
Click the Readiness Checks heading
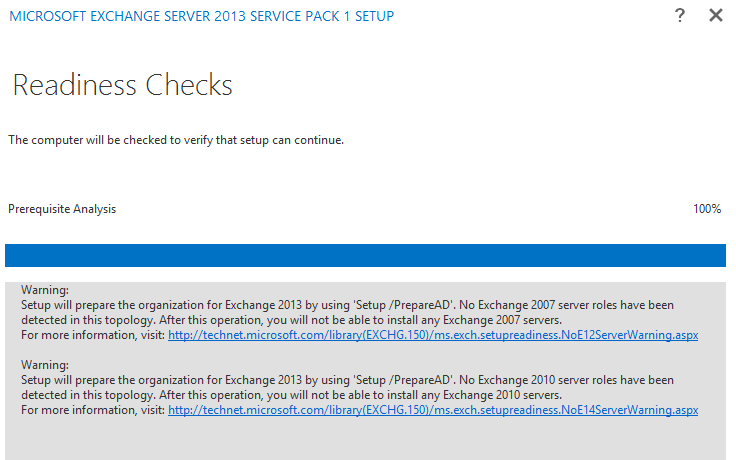point(122,85)
